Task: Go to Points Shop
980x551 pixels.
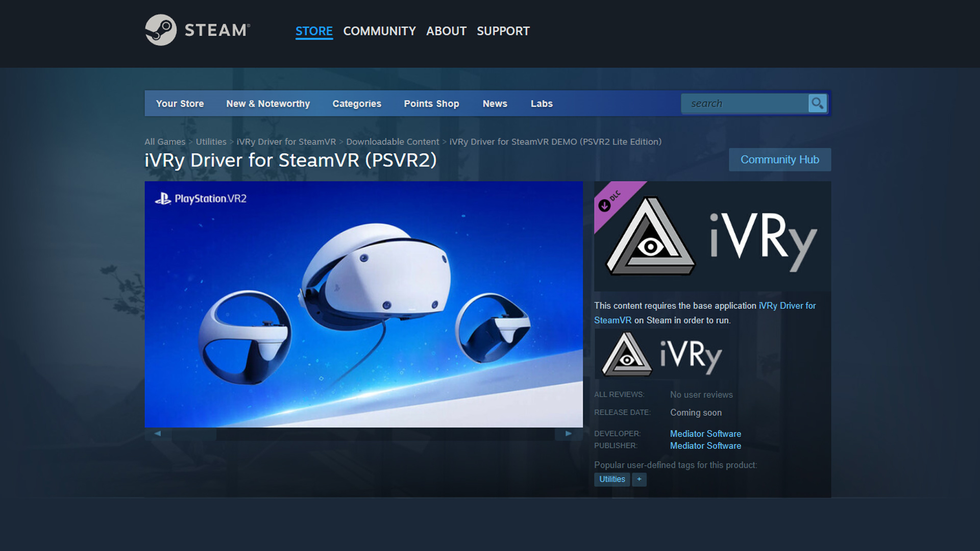Action: click(431, 104)
